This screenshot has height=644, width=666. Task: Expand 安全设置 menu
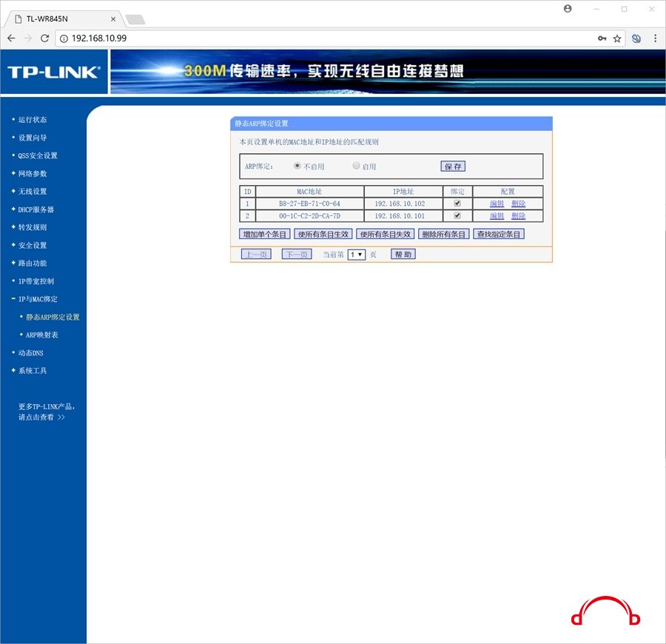(33, 245)
